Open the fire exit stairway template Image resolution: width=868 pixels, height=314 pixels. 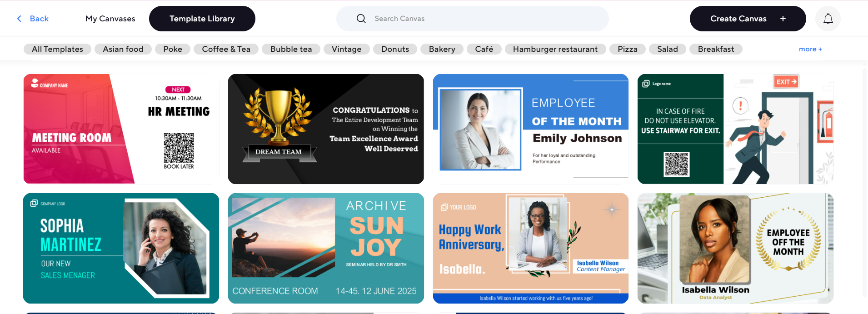(x=735, y=129)
